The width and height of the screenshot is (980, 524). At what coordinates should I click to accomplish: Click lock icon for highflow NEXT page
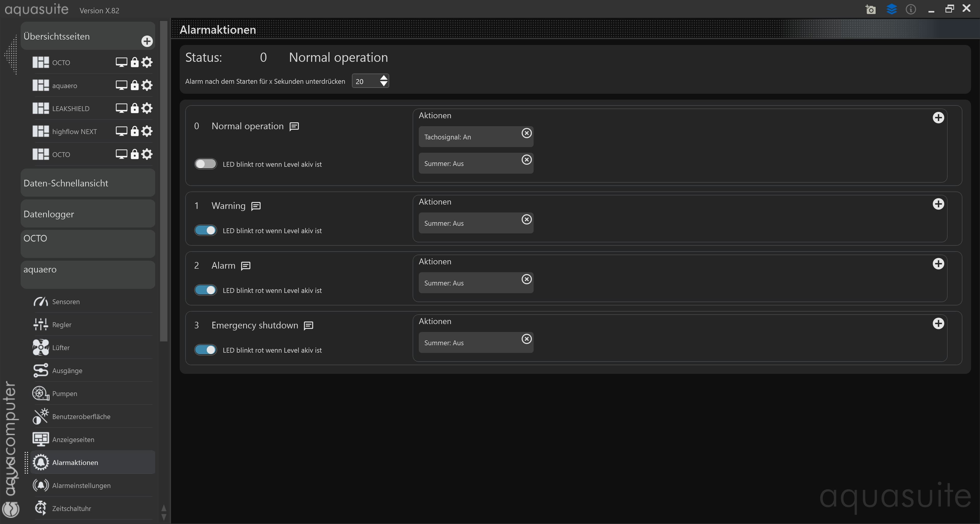click(134, 131)
